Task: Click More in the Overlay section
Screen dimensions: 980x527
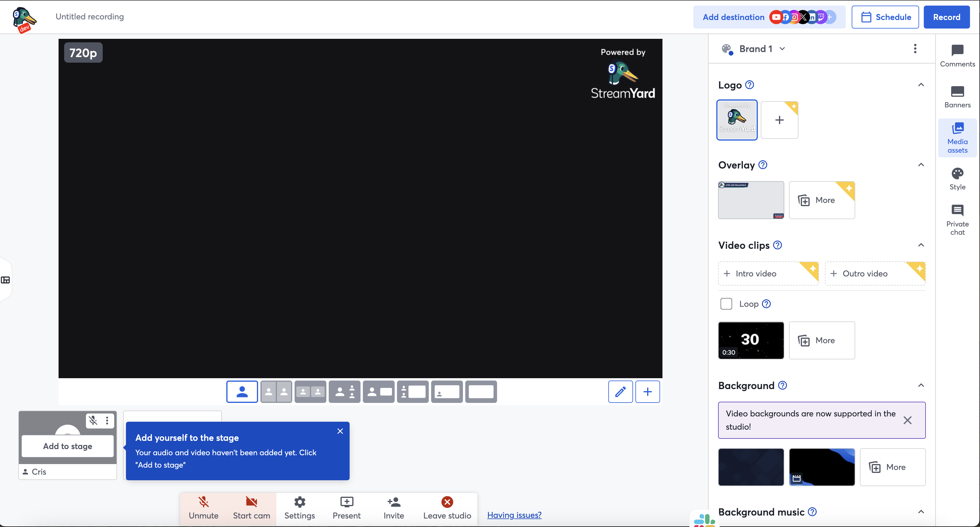Action: (822, 200)
